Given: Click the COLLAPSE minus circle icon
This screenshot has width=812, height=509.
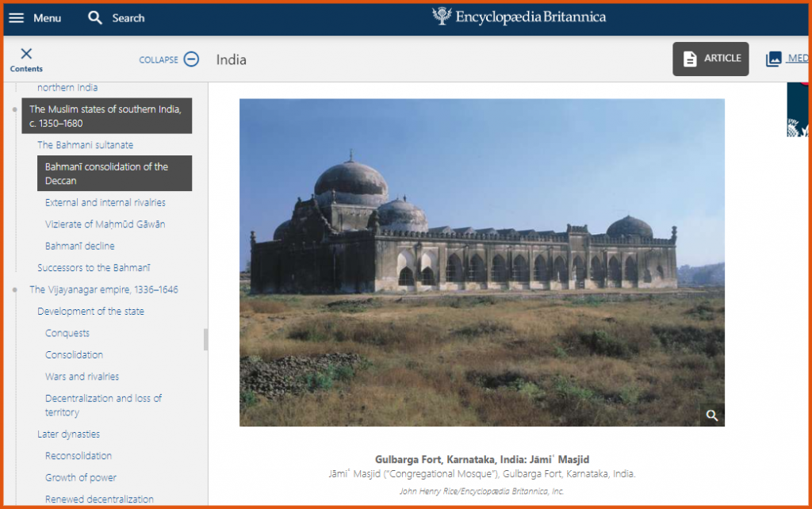Looking at the screenshot, I should (191, 59).
